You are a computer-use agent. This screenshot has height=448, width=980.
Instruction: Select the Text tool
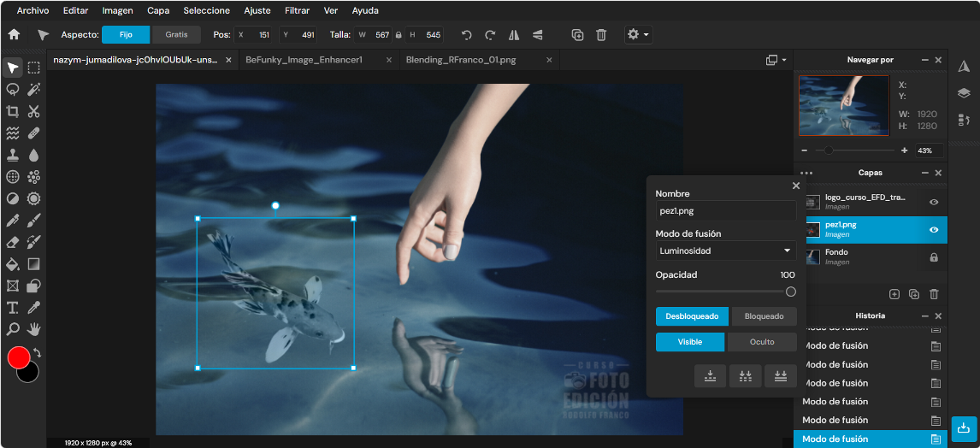tap(12, 307)
